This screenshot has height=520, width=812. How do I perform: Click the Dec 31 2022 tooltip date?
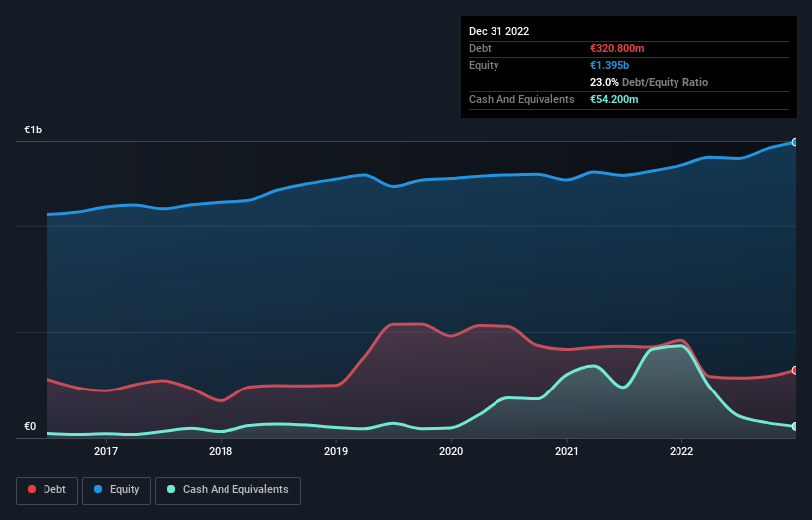tap(498, 31)
